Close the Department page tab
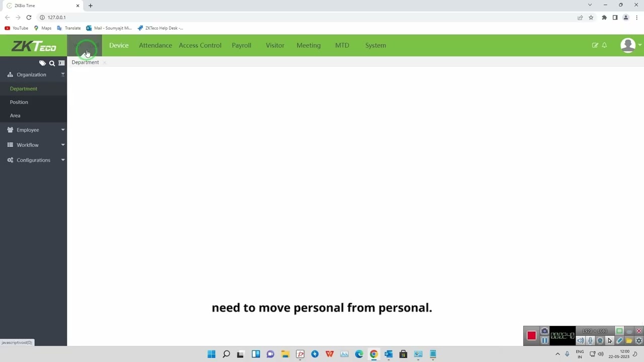This screenshot has width=644, height=362. pos(105,62)
